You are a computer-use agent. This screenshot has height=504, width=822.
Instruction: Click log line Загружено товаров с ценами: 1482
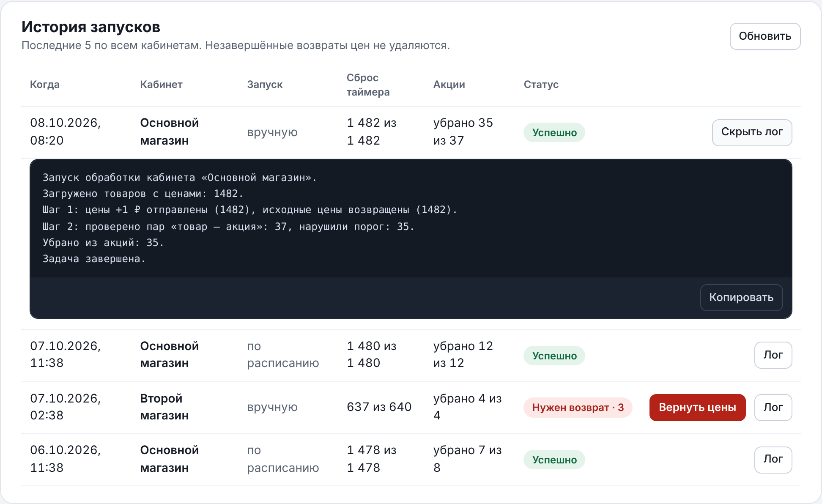point(143,194)
